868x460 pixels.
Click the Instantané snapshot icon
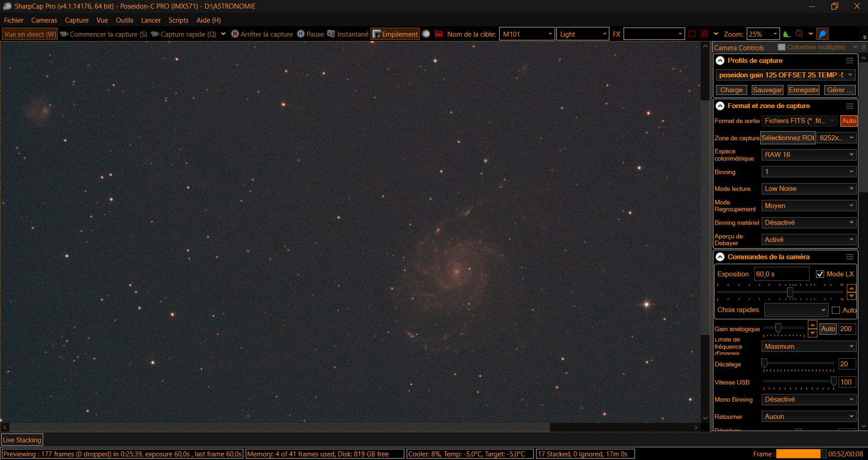(x=331, y=34)
